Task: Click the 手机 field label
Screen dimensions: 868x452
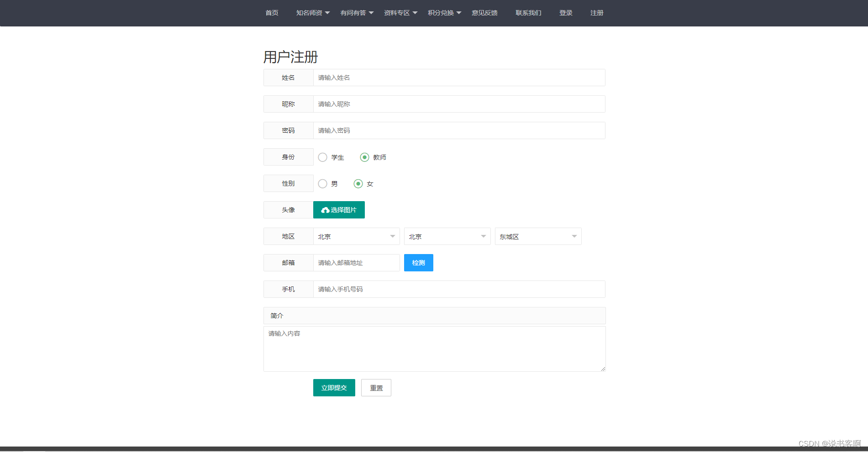Action: (289, 289)
